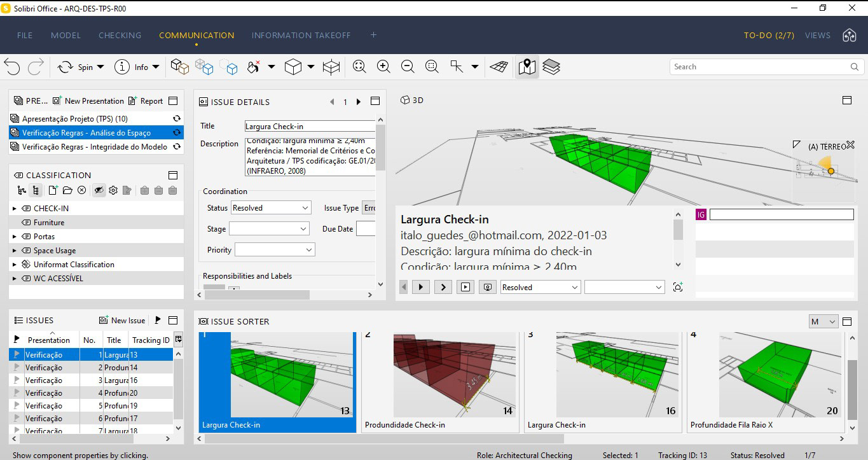This screenshot has width=868, height=460.
Task: Switch classification to hierarchy tree view
Action: click(x=22, y=190)
